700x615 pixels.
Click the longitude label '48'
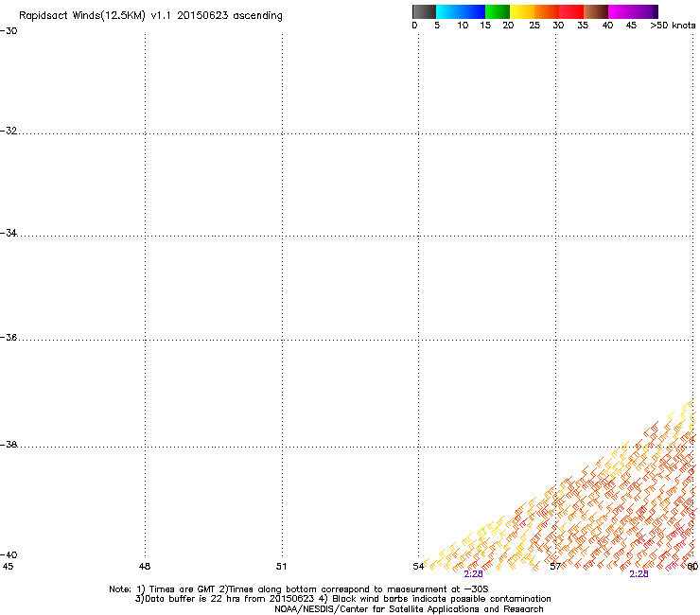[145, 567]
